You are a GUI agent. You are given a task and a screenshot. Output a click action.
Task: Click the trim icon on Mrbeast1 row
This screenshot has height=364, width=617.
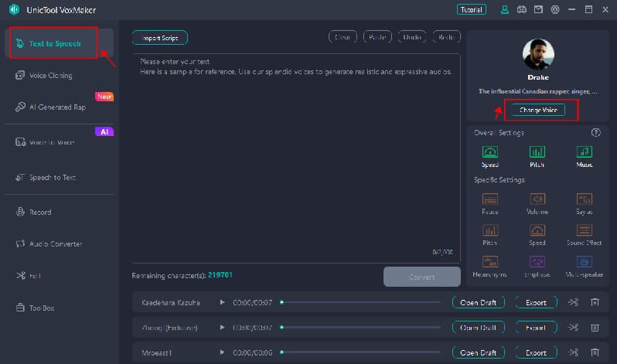click(x=573, y=352)
